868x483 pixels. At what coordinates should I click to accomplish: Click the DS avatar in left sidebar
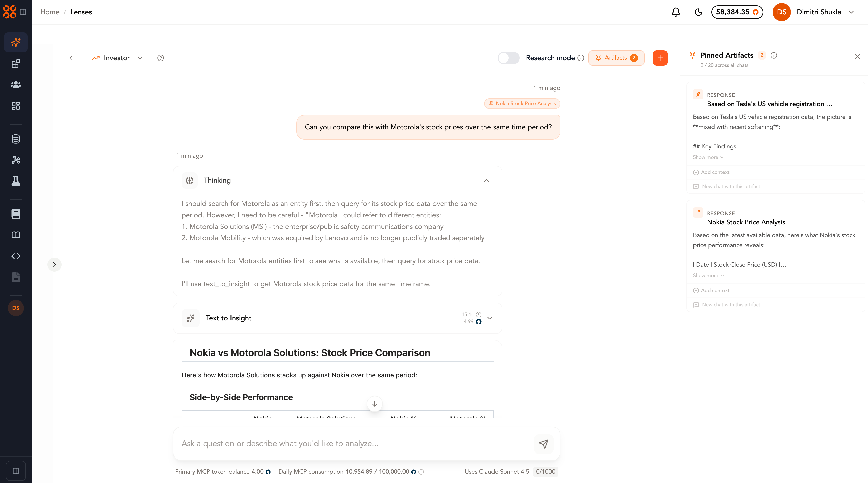coord(16,308)
